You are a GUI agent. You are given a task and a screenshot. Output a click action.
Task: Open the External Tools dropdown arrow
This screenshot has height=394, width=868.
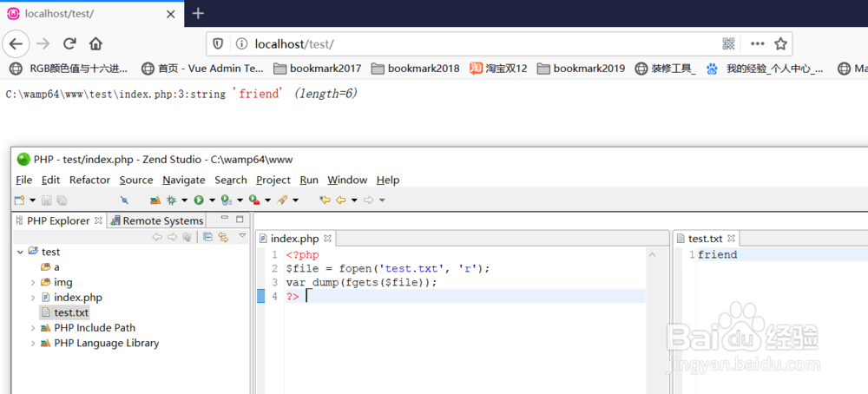pos(267,200)
